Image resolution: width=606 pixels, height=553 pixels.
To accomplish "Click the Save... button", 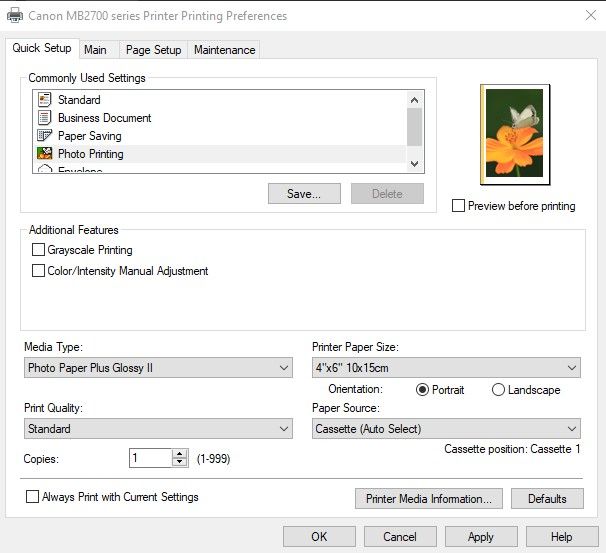I will (304, 193).
